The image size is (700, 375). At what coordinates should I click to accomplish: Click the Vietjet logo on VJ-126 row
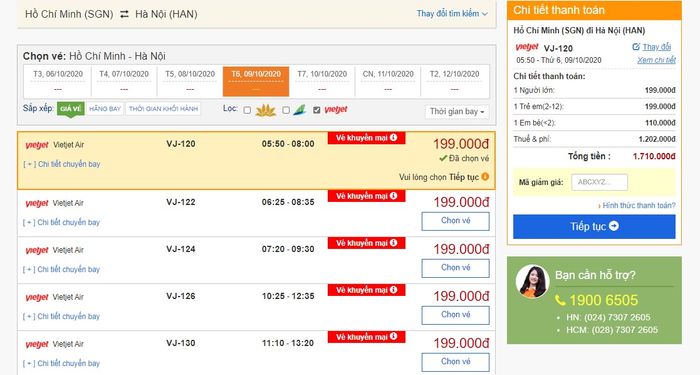(x=37, y=298)
